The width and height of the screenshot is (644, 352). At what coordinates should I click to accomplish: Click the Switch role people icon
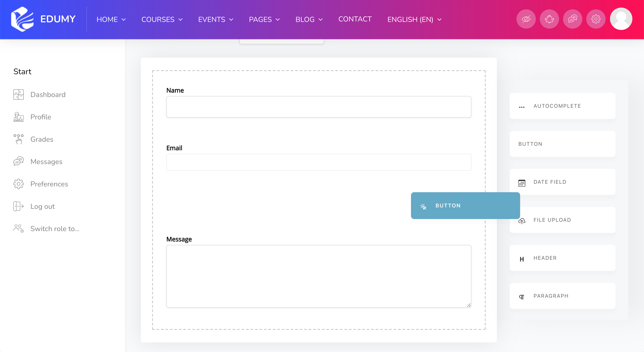coord(19,229)
